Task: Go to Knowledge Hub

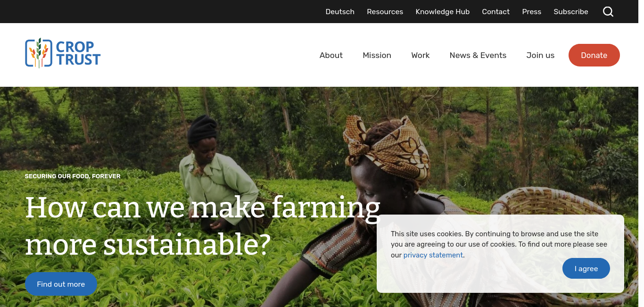Action: click(442, 12)
